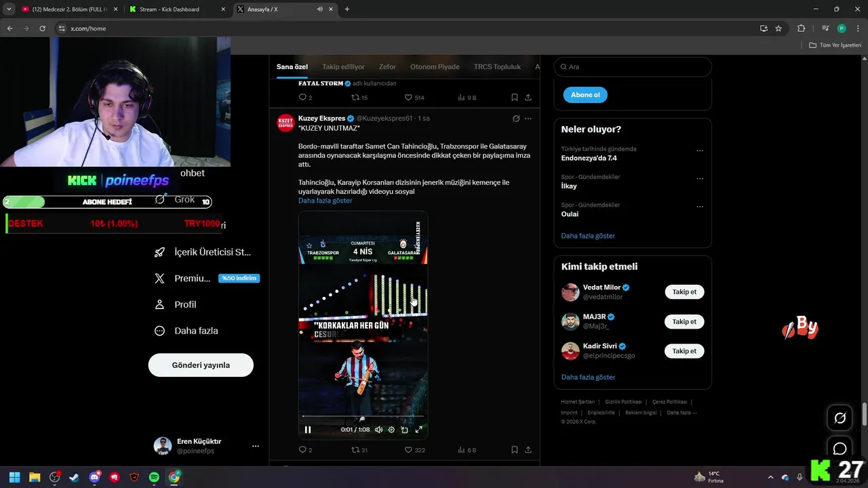The width and height of the screenshot is (868, 488).
Task: Bookmark the FATAL STORM post
Action: tap(515, 98)
